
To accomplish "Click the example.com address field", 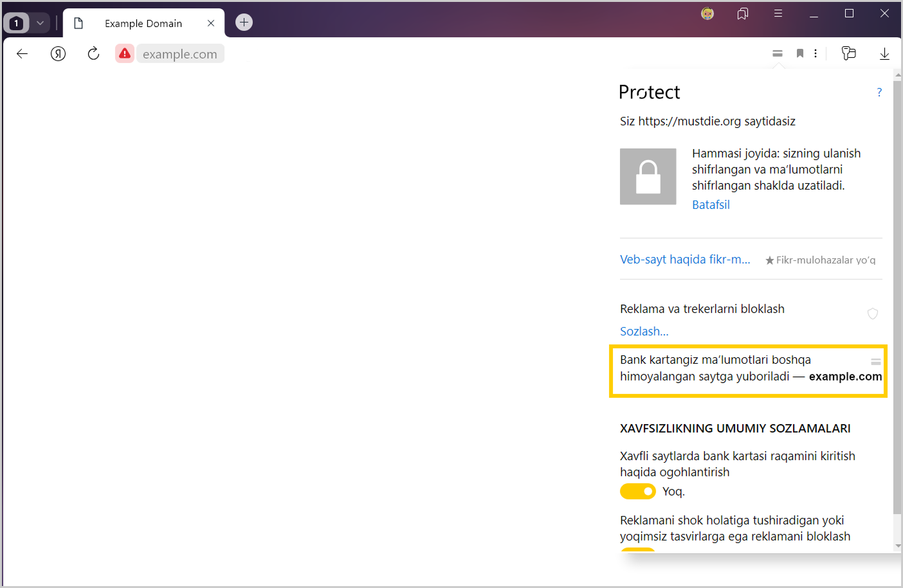I will coord(180,54).
